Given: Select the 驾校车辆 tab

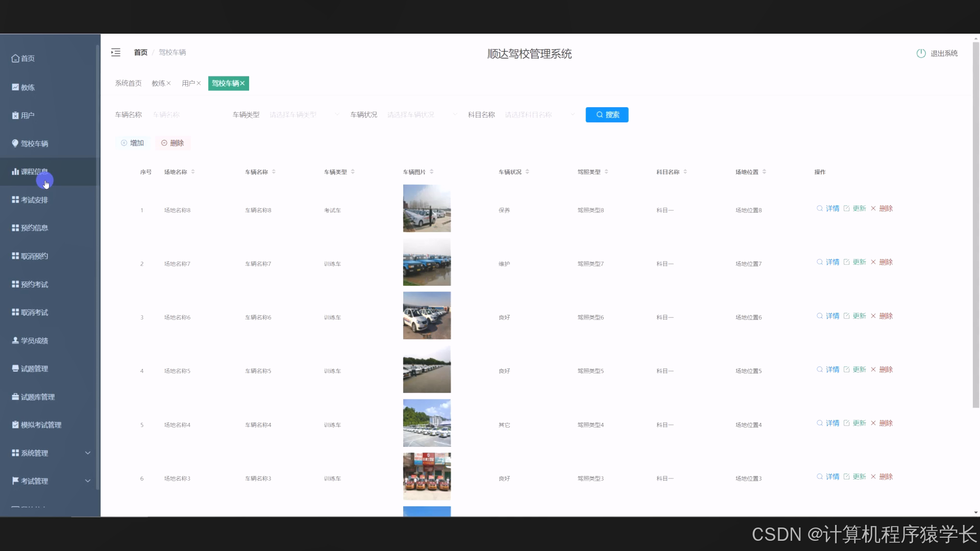Looking at the screenshot, I should (x=225, y=84).
